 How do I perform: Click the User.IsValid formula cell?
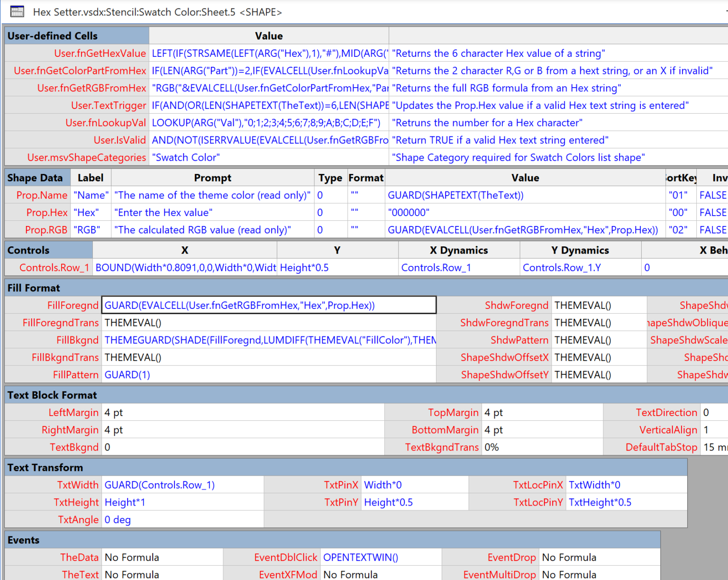pos(268,140)
